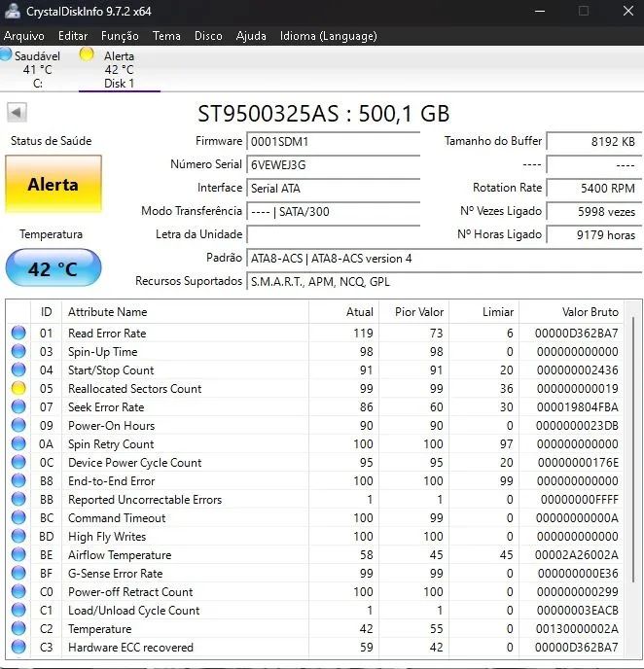Click the Limiar column header
Image resolution: width=644 pixels, height=669 pixels.
pos(483,312)
